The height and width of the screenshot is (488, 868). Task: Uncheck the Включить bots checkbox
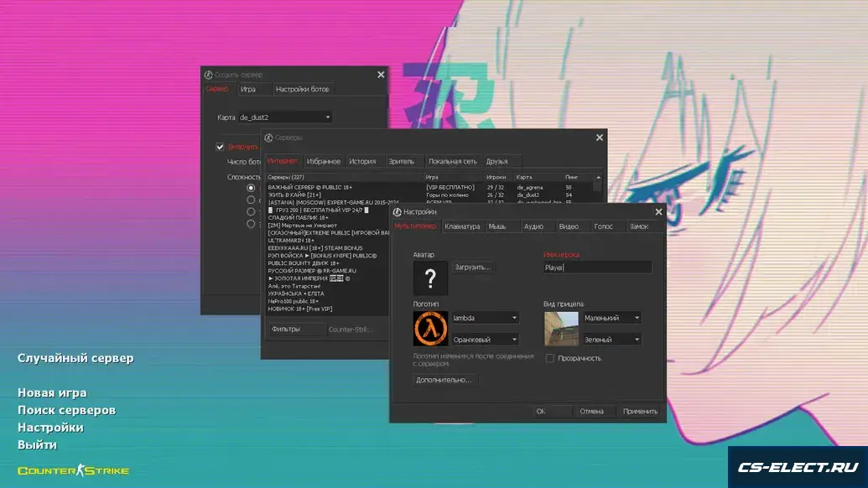click(220, 147)
